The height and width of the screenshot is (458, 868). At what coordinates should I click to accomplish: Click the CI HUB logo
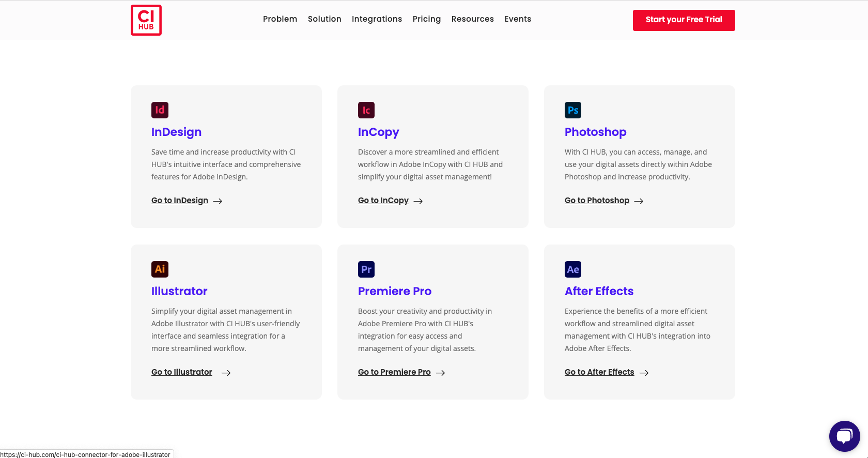(146, 20)
